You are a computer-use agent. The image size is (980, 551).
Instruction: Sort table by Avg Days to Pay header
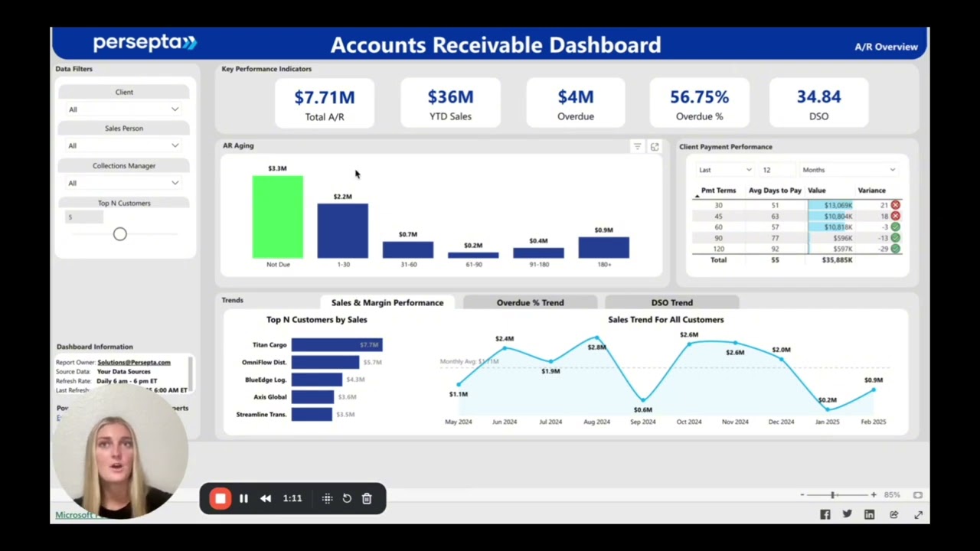tap(775, 191)
